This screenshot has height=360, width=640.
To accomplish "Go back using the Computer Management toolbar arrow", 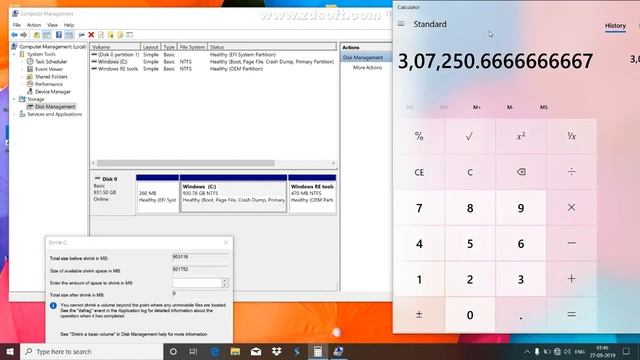I will click(15, 35).
